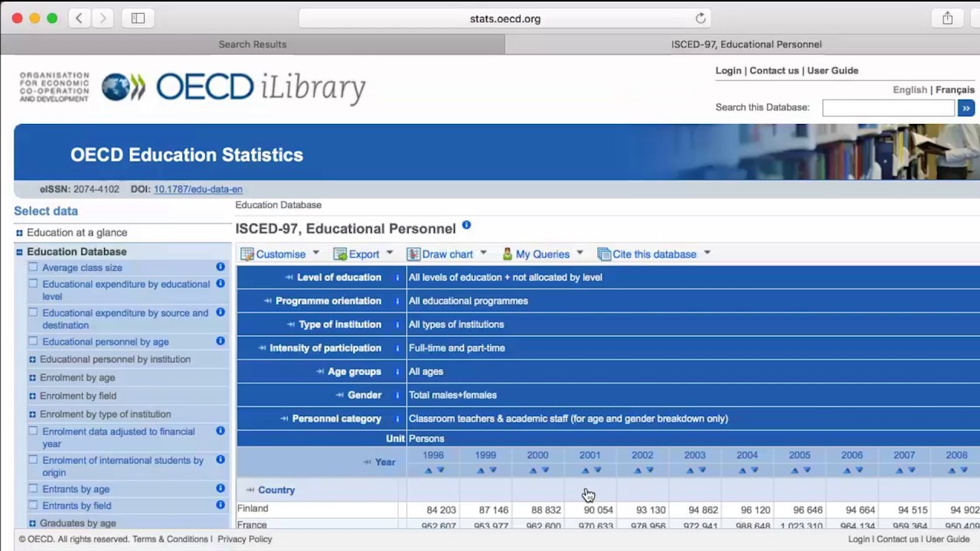Click info icon for Type of institution
The width and height of the screenshot is (980, 551).
397,324
